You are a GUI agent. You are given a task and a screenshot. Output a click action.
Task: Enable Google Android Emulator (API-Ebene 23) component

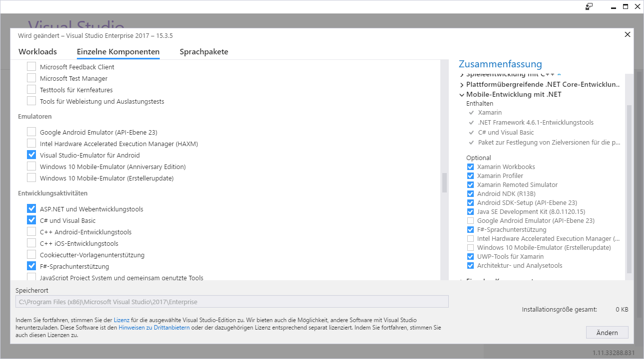(x=31, y=132)
